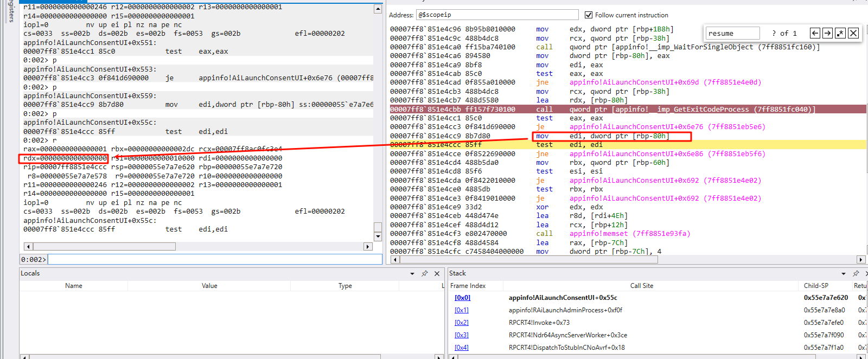Toggle Follow current instruction checkbox

(589, 15)
